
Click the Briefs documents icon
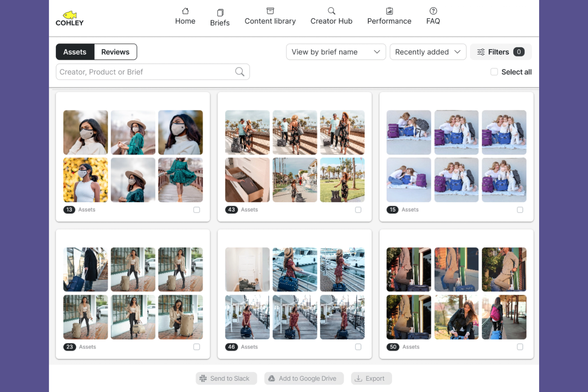220,12
